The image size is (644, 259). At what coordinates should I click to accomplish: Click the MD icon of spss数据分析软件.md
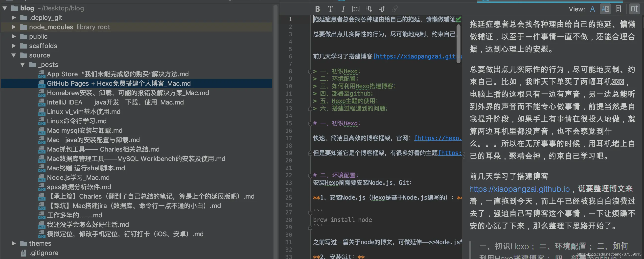(41, 187)
